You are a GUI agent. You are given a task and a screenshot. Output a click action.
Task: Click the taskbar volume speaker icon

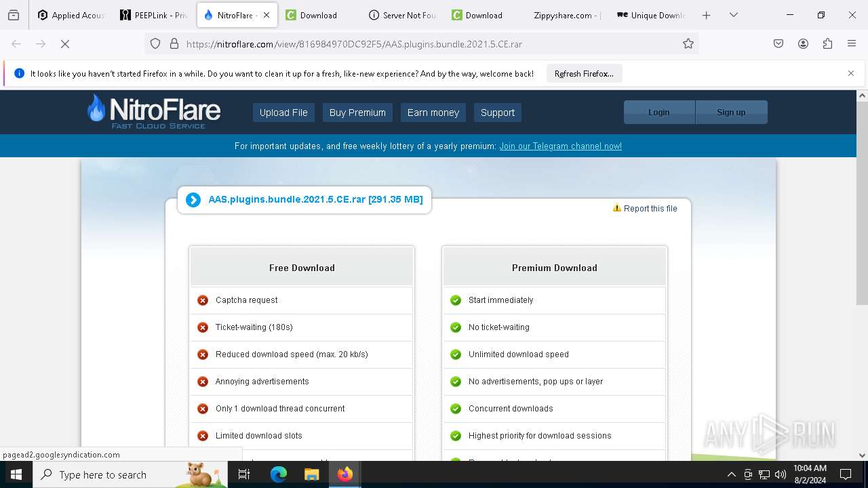pos(781,474)
